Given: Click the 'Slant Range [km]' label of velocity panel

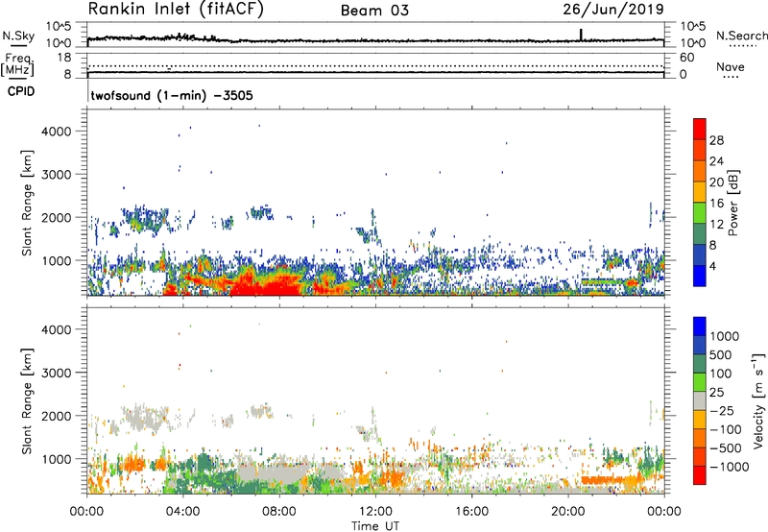Looking at the screenshot, I should [27, 401].
